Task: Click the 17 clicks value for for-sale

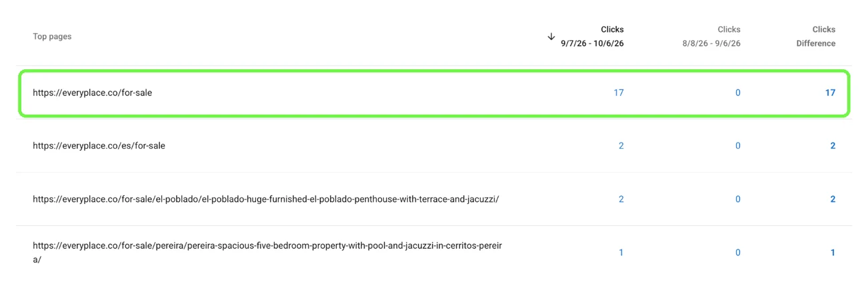Action: pos(619,93)
